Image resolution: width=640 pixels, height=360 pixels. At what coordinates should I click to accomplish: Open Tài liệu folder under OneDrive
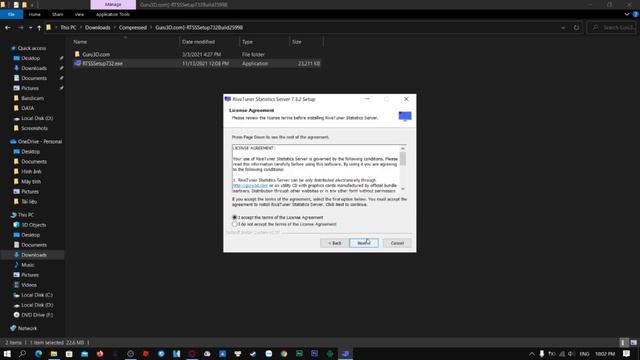click(29, 202)
